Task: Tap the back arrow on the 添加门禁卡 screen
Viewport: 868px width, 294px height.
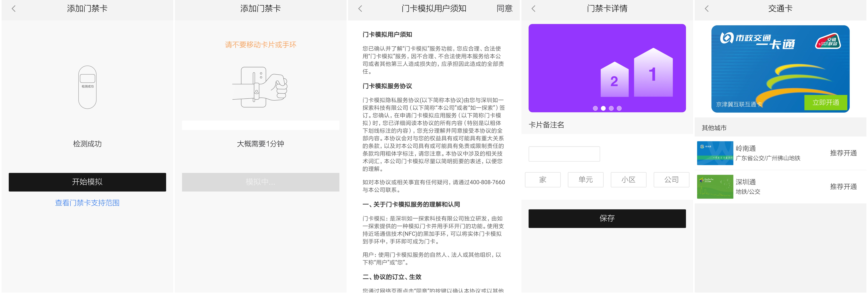Action: tap(14, 8)
